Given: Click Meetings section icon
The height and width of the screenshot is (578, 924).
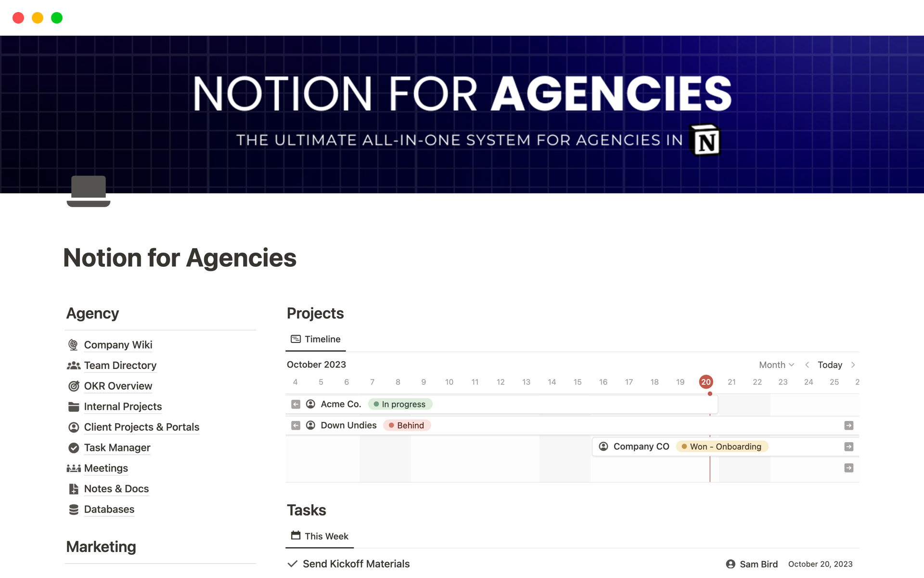Looking at the screenshot, I should point(73,468).
